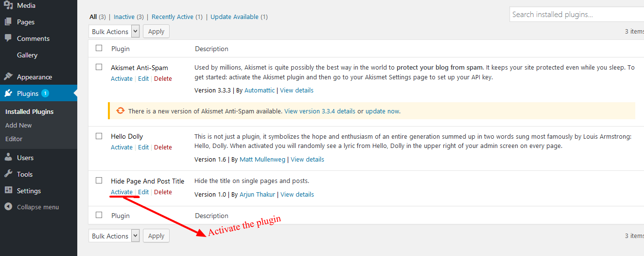Open the bottom Bulk Actions dropdown
Viewport: 644px width, 256px height.
114,236
